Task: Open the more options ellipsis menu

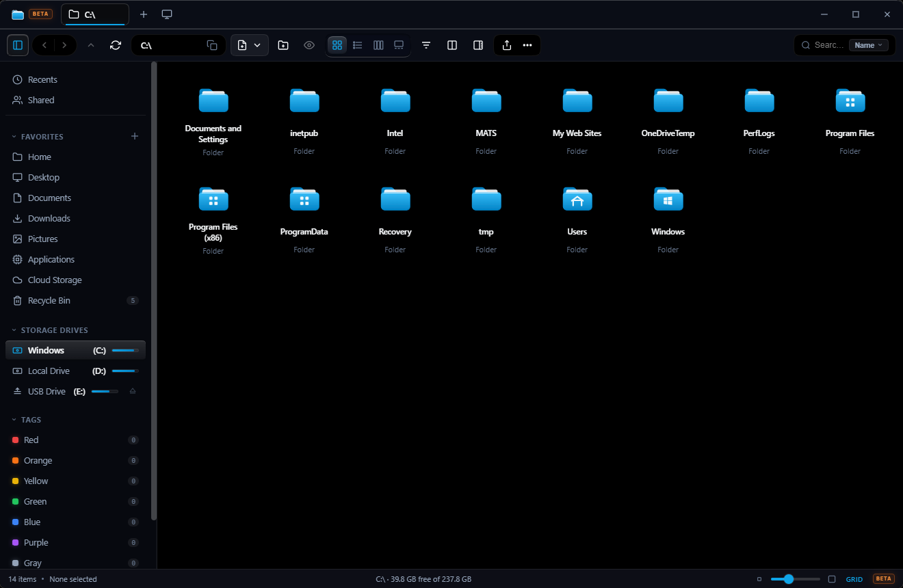Action: (x=527, y=45)
